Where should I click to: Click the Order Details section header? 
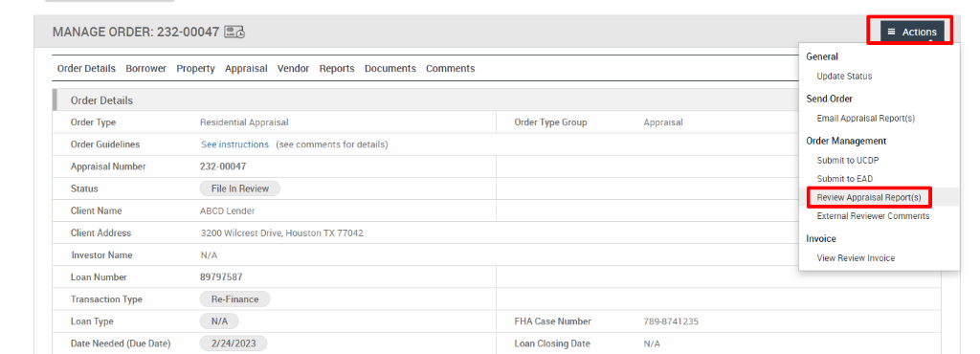pos(101,100)
